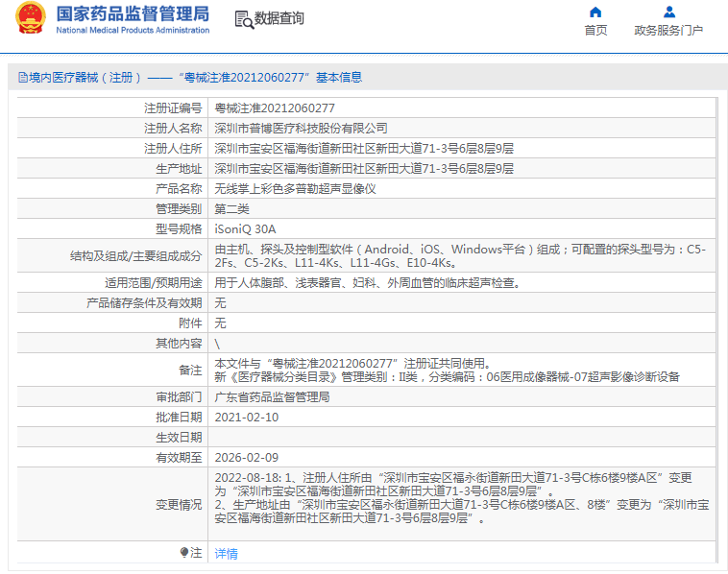Open the 详情 details link
The width and height of the screenshot is (728, 574).
click(226, 553)
